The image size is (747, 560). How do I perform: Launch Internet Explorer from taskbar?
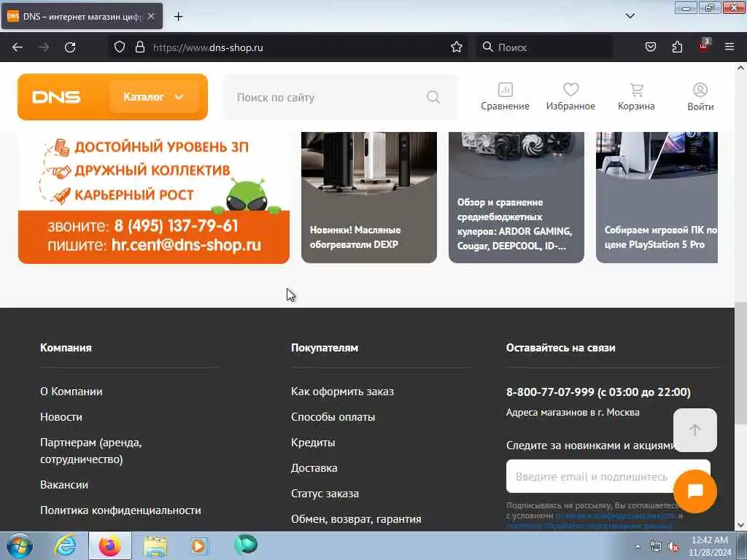pos(65,545)
